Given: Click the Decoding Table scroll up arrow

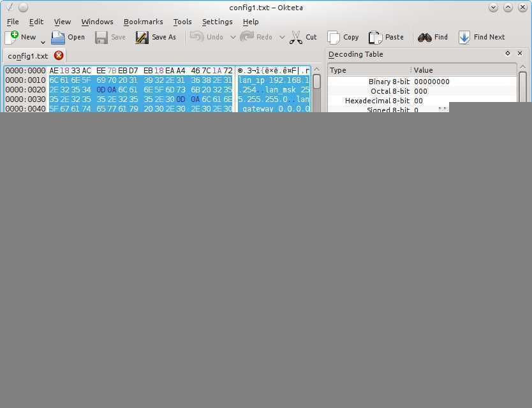Looking at the screenshot, I should pos(522,67).
